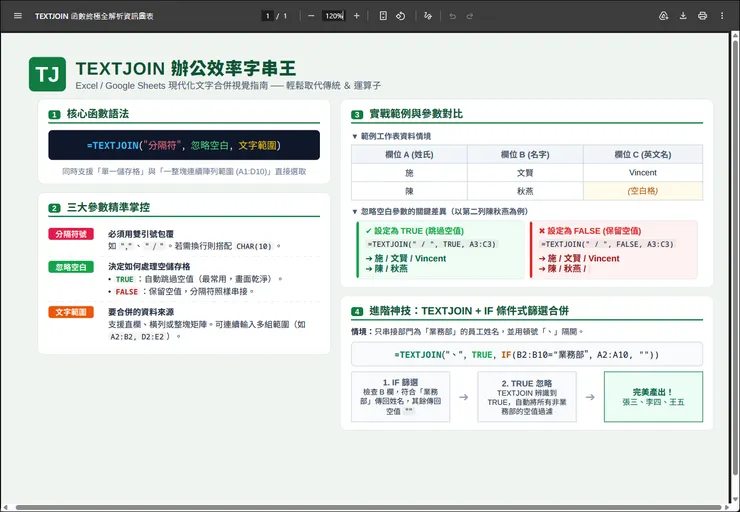Click the table header 欄位 B (名字)
Screen dimensions: 740x512
coord(525,154)
